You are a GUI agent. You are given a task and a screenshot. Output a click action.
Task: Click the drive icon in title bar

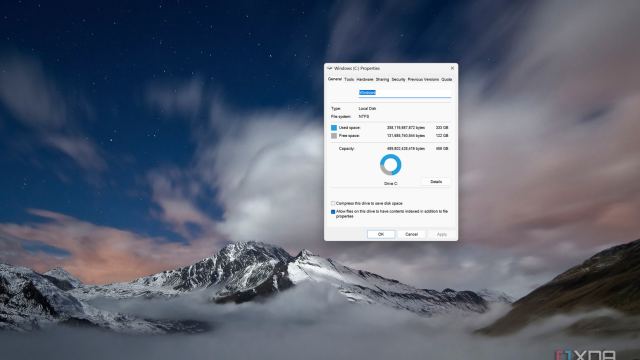tap(329, 68)
